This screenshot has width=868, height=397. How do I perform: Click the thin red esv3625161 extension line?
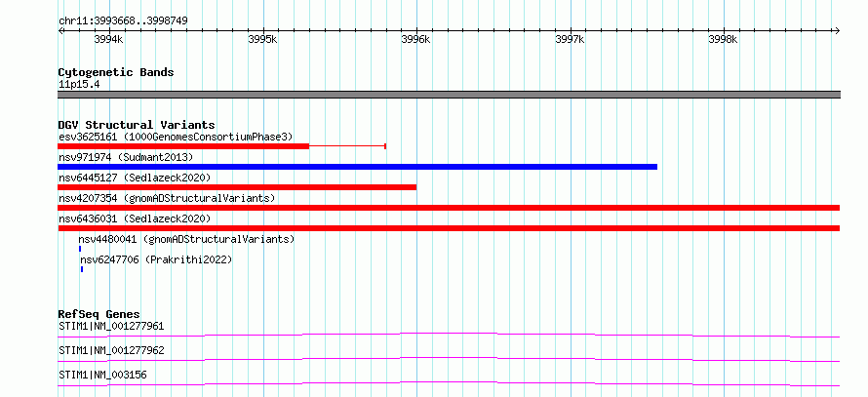(x=347, y=146)
